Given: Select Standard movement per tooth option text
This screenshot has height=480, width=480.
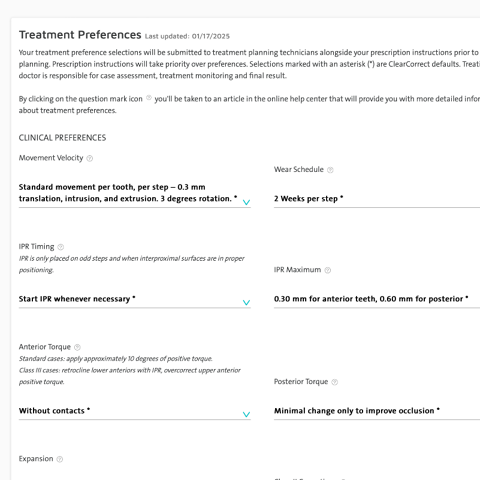Looking at the screenshot, I should click(x=128, y=193).
